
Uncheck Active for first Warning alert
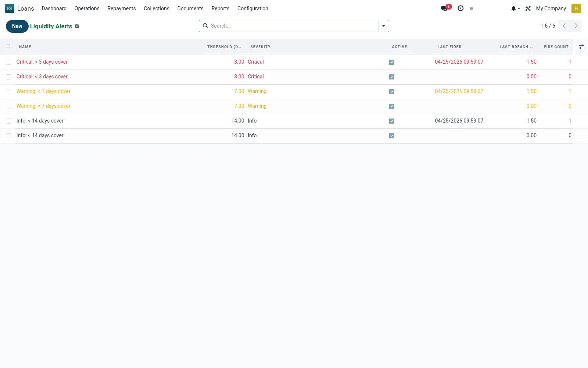[392, 92]
